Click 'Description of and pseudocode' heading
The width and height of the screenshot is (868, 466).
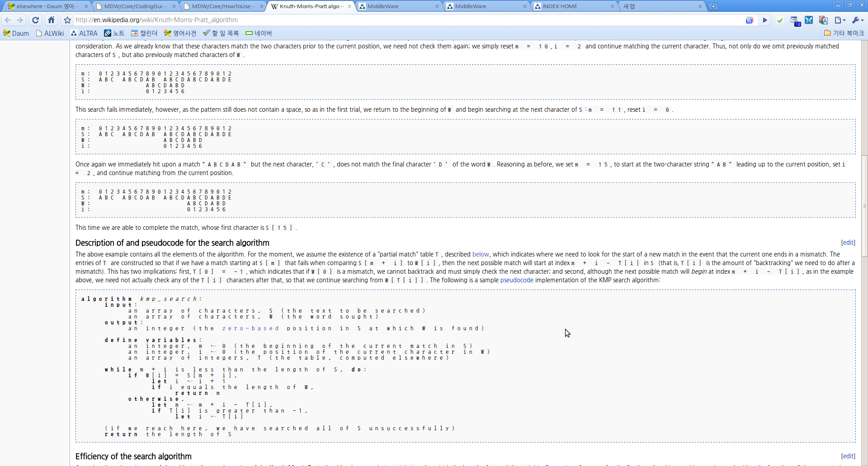click(x=172, y=243)
